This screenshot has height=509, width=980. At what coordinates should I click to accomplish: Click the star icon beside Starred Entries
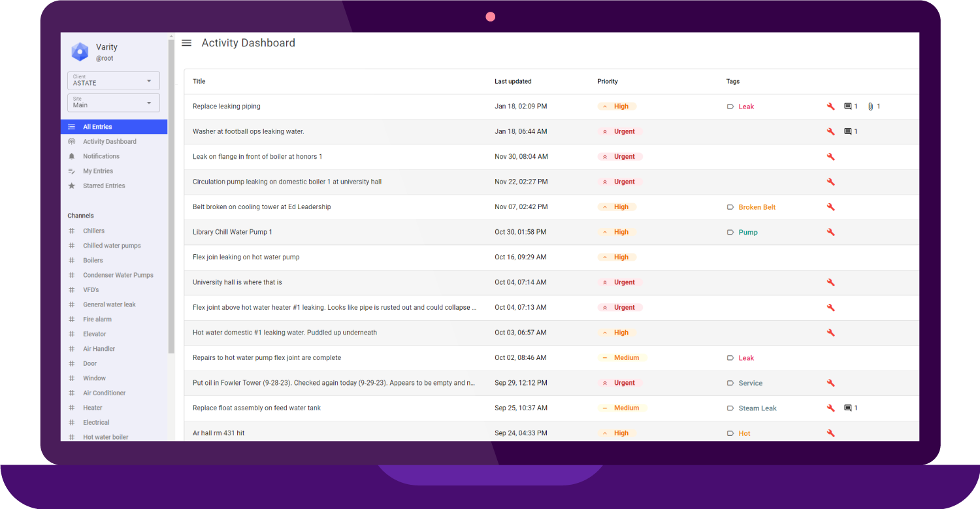pyautogui.click(x=72, y=186)
